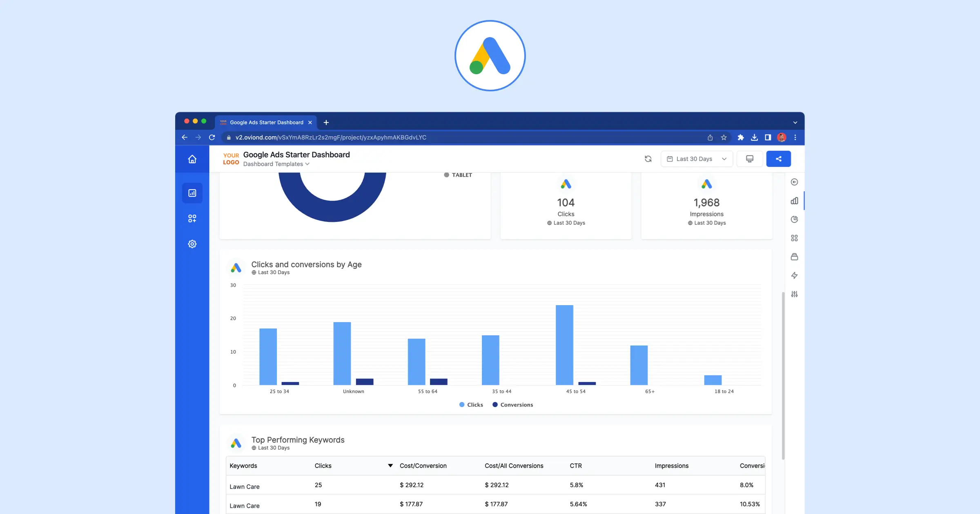Screen dimensions: 980x514
Task: Go back with browser back arrow
Action: [x=185, y=137]
